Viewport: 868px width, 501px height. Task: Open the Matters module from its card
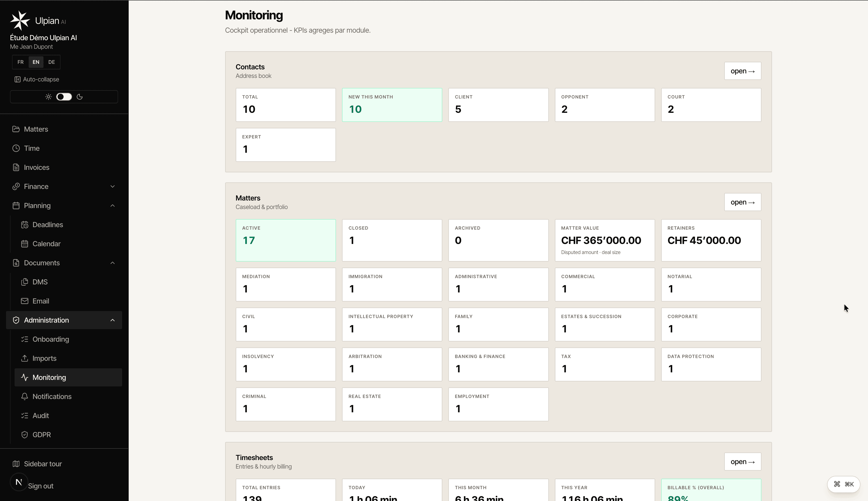tap(743, 202)
